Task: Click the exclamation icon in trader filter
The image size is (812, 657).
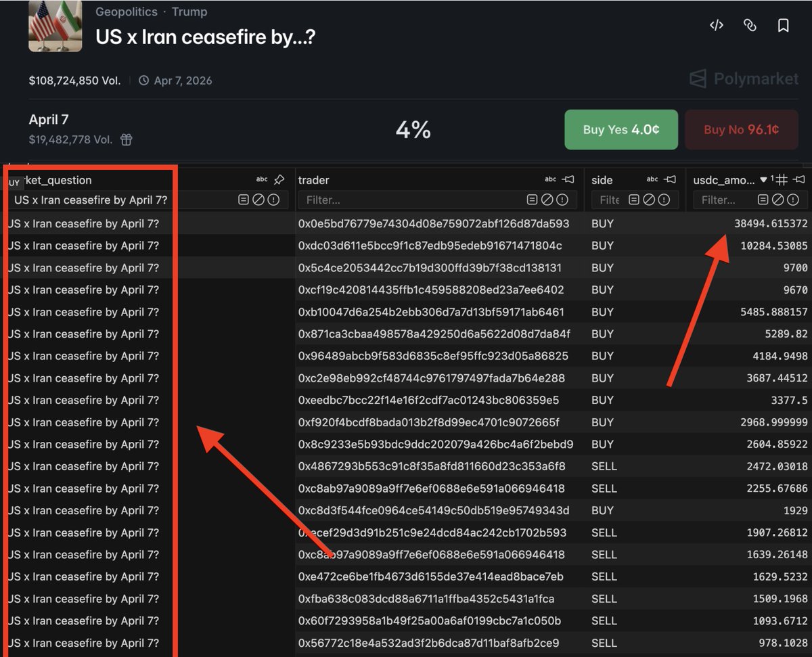Action: coord(562,200)
